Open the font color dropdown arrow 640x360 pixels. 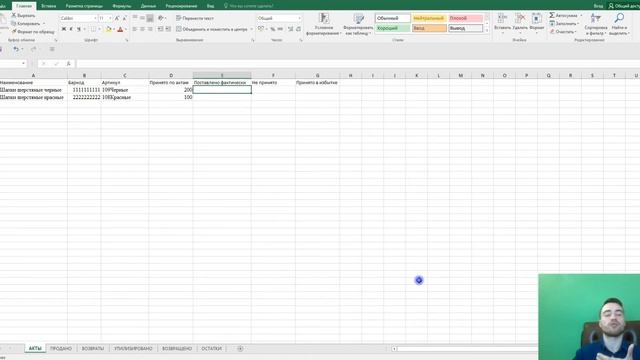point(126,29)
